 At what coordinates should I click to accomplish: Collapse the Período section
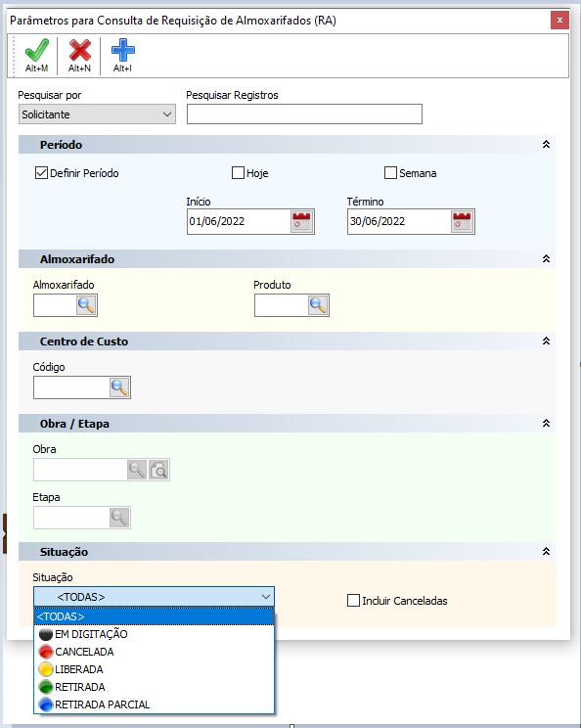[546, 145]
